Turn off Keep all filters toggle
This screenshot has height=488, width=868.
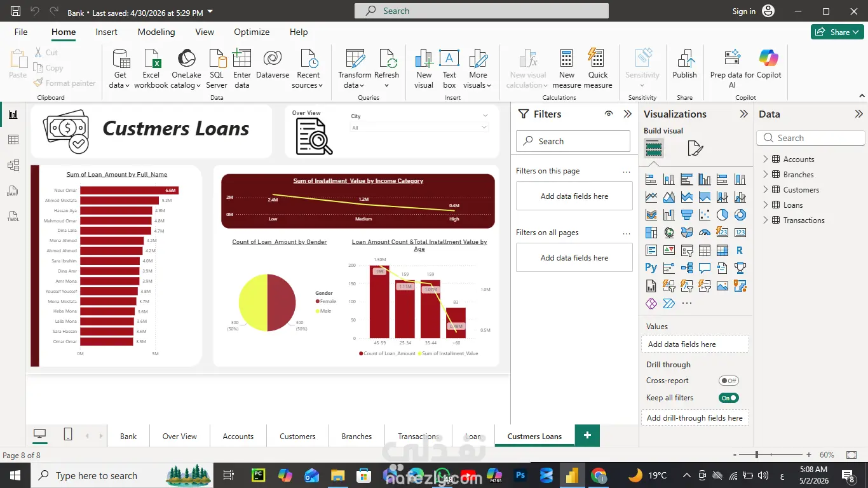(729, 398)
